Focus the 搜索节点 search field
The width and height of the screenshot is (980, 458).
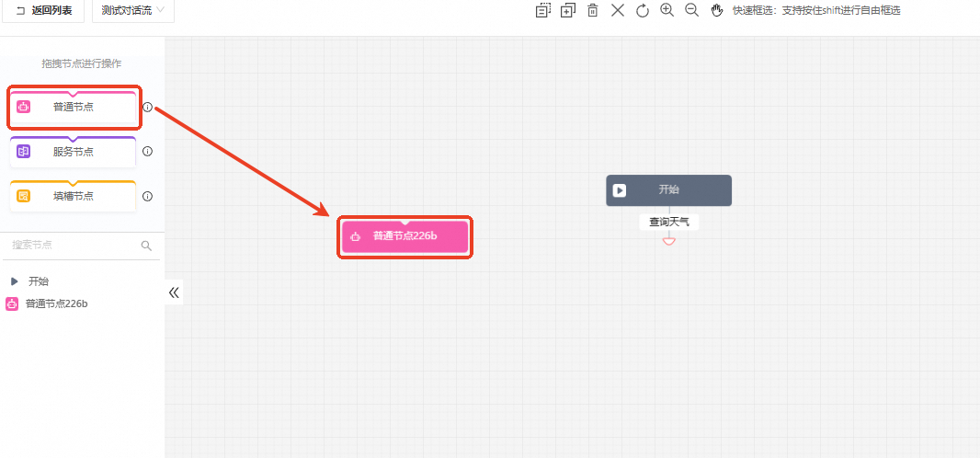click(81, 246)
